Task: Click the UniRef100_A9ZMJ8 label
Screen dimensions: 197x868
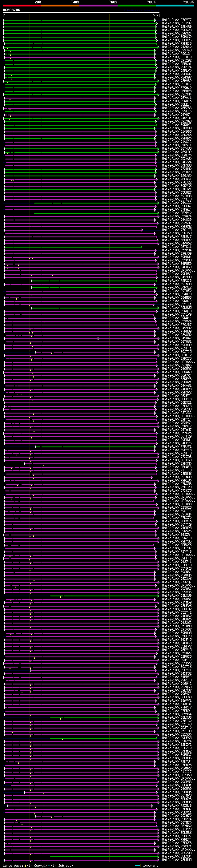Action: (177, 806)
